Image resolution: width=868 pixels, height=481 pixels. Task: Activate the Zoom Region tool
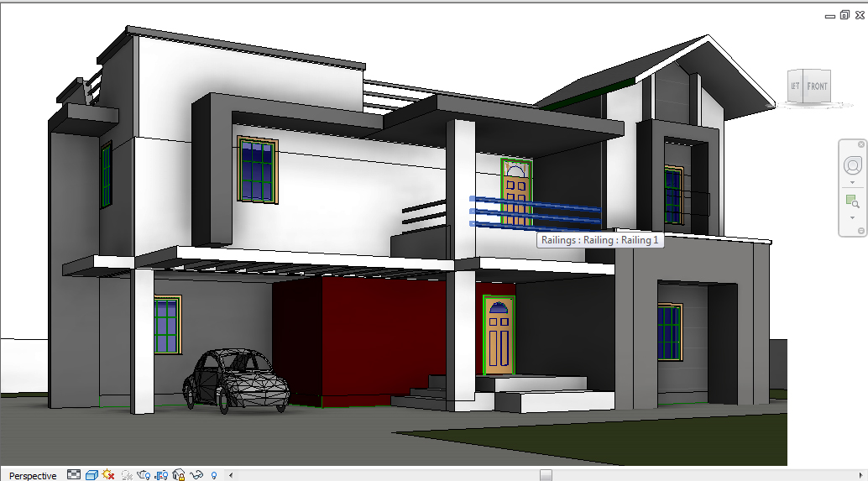853,201
